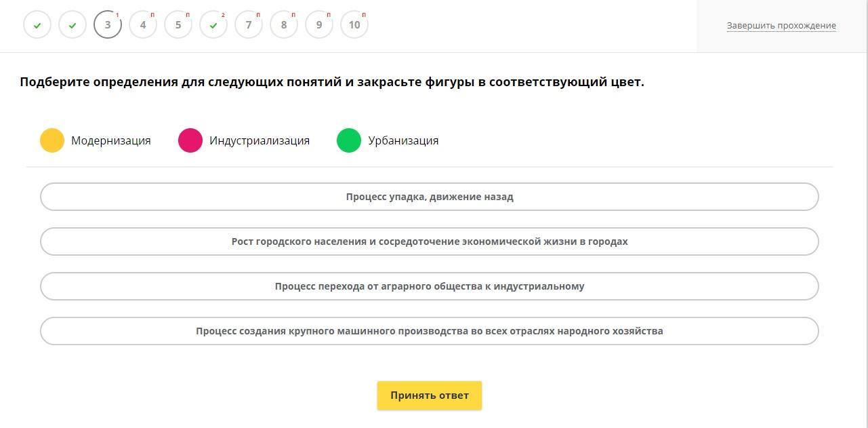Jump to question 10 step circle
The image size is (868, 428).
point(354,25)
